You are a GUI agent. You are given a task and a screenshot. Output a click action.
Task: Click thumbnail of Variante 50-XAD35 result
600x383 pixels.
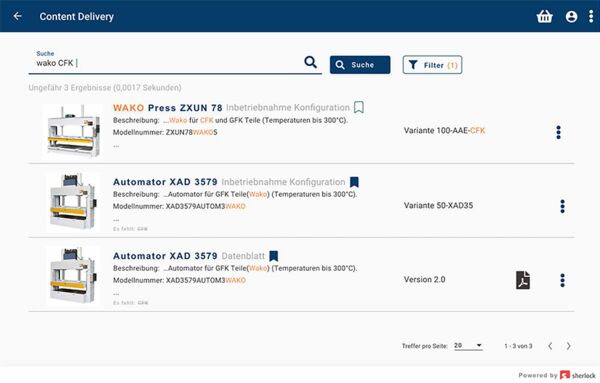[73, 202]
